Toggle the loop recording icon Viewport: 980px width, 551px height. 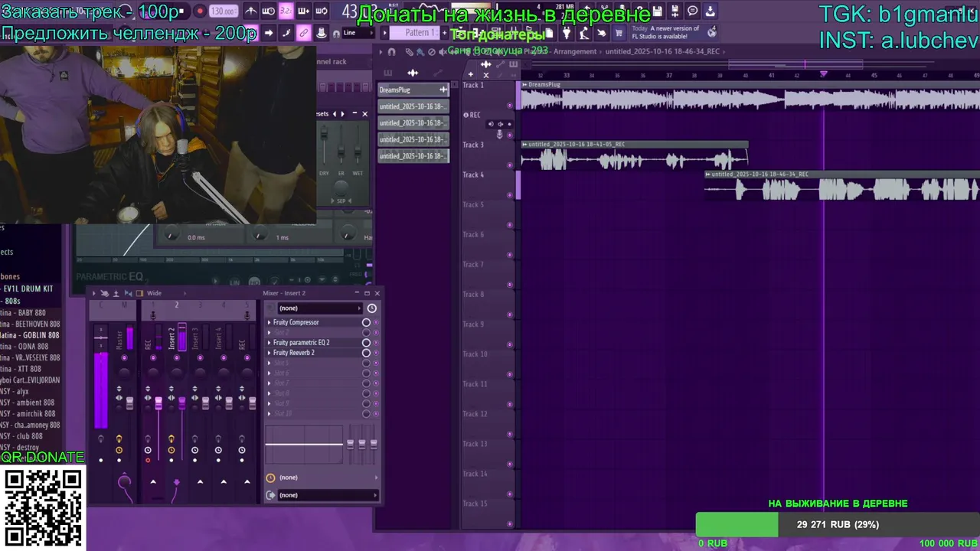pyautogui.click(x=322, y=11)
